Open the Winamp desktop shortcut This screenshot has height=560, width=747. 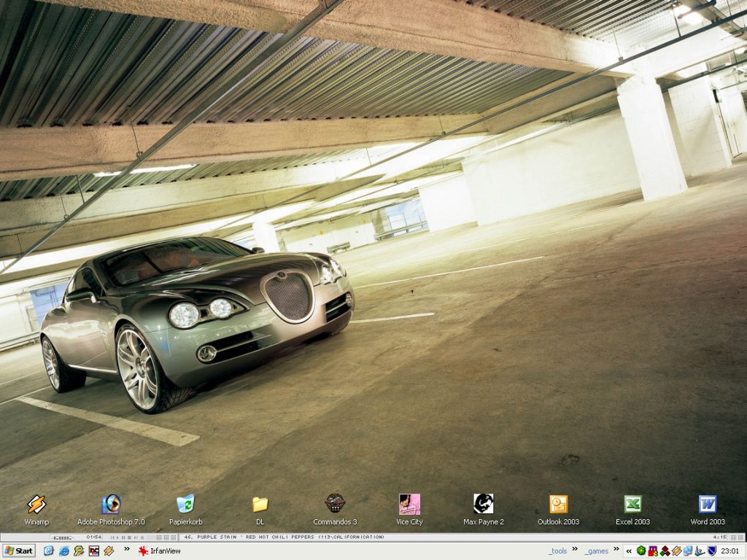[36, 505]
